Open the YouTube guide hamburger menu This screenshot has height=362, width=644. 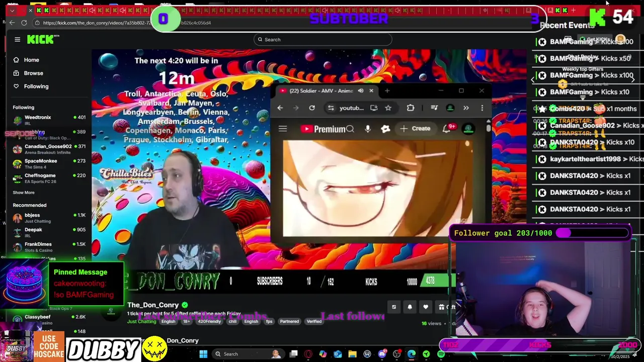tap(283, 129)
